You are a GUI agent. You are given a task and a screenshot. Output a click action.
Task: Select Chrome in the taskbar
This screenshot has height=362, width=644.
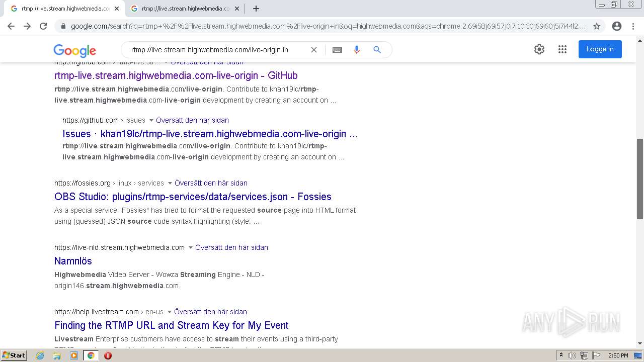click(91, 355)
